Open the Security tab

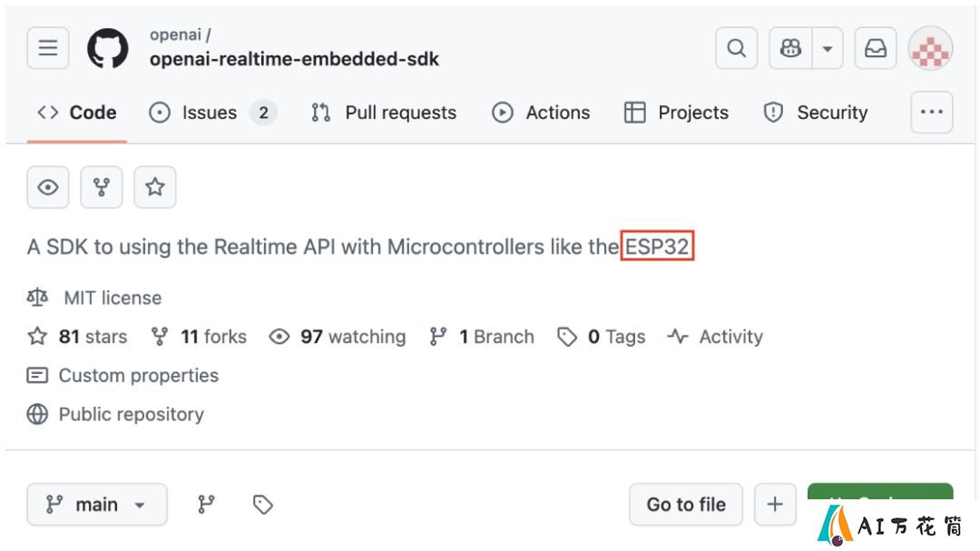(x=816, y=113)
